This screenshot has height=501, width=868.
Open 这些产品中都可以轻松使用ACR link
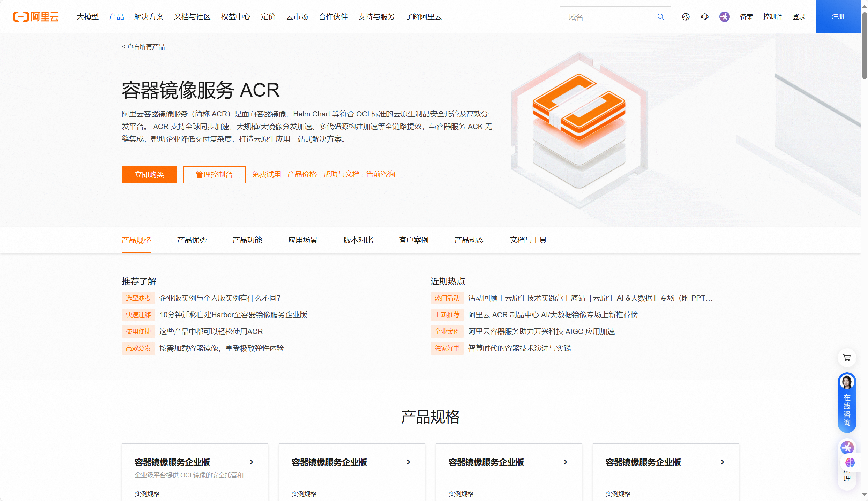211,332
